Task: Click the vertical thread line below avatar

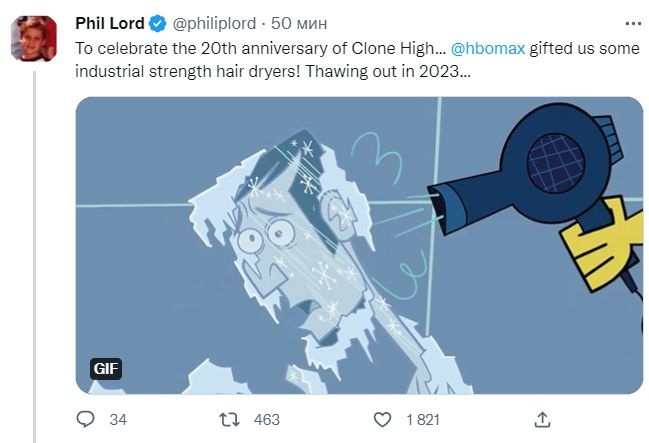Action: (35, 250)
